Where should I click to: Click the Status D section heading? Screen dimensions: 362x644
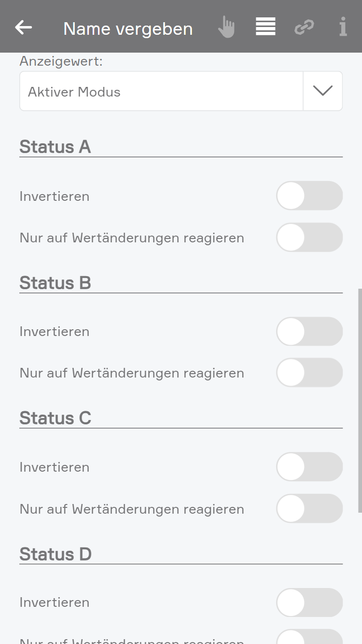coord(56,554)
